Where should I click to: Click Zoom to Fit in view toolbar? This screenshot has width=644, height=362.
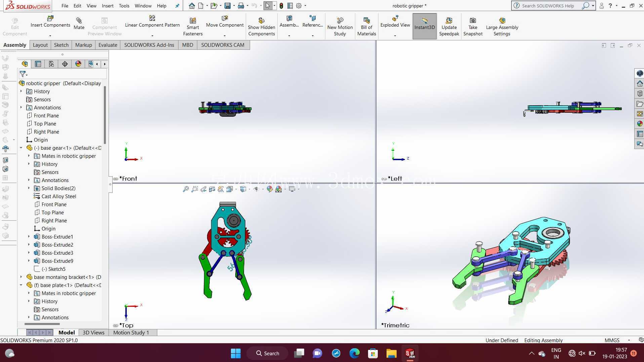pos(186,189)
